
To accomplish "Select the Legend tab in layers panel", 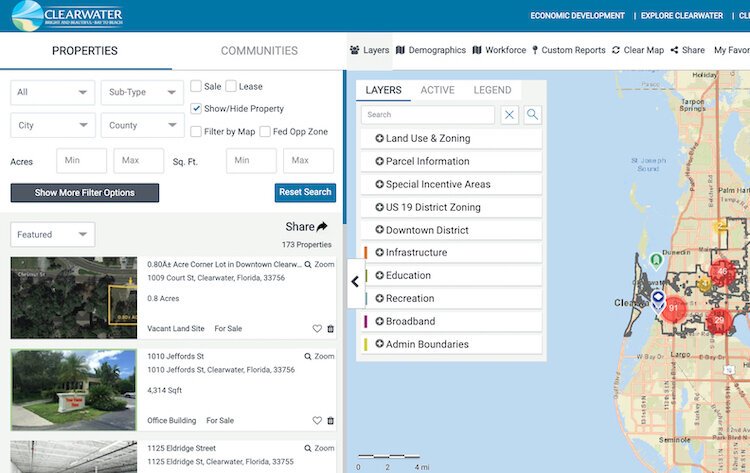I will (492, 90).
